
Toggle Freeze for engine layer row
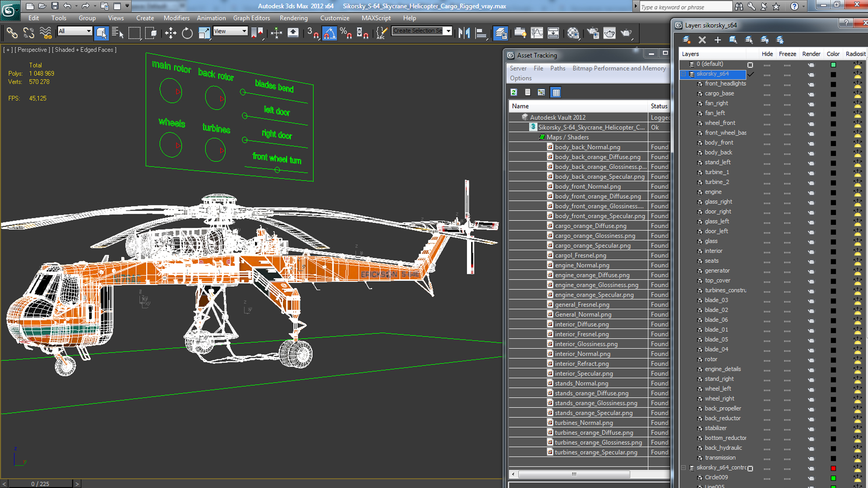787,192
